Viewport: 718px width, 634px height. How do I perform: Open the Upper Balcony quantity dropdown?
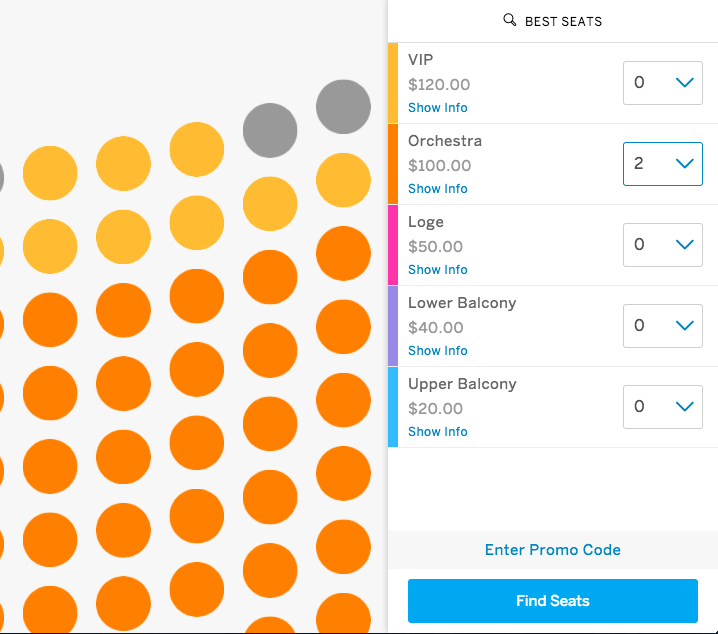[x=663, y=407]
